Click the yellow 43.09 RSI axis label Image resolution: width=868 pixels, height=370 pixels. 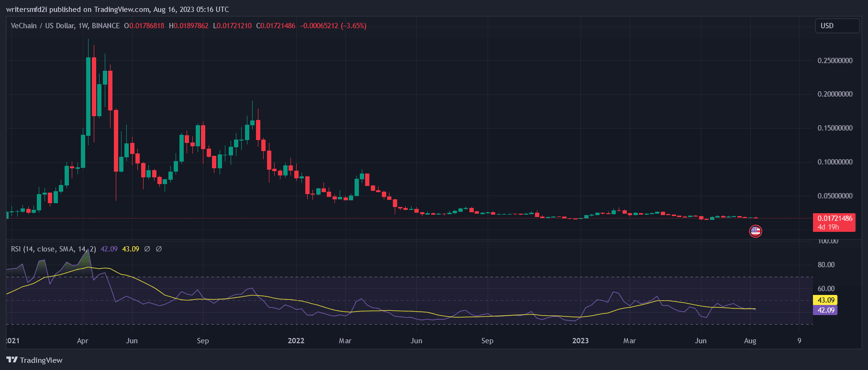[x=825, y=300]
